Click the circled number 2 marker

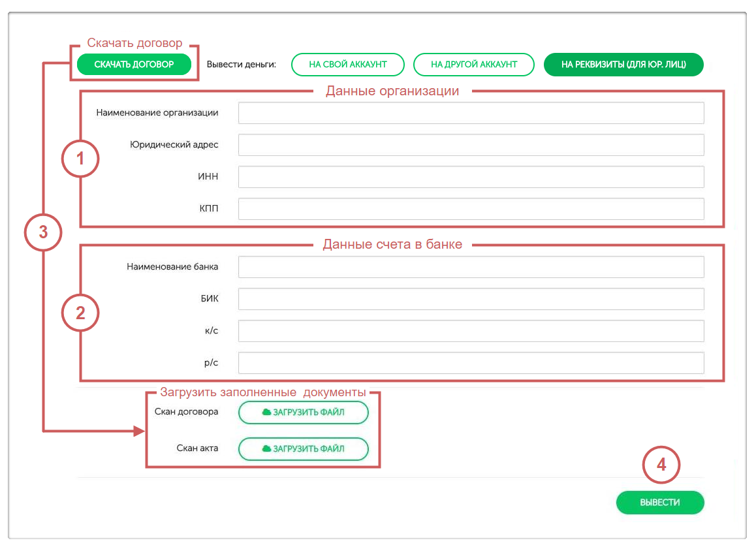(80, 313)
